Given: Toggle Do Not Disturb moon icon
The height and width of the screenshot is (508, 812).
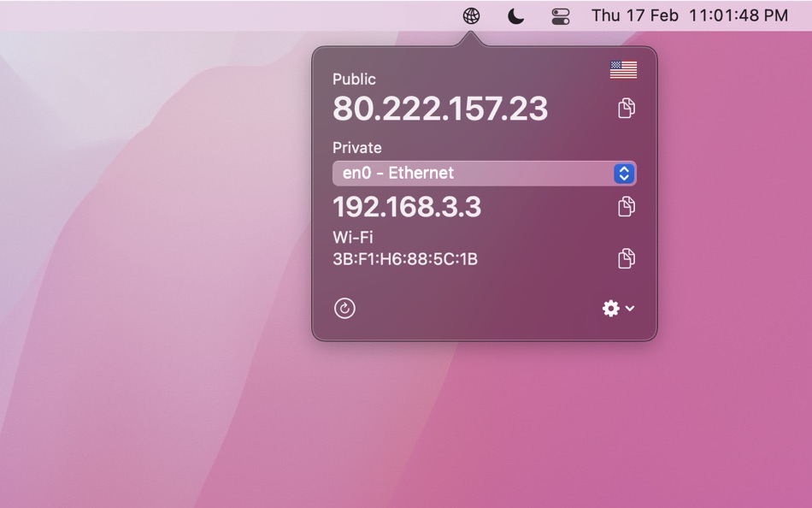Looking at the screenshot, I should [515, 16].
